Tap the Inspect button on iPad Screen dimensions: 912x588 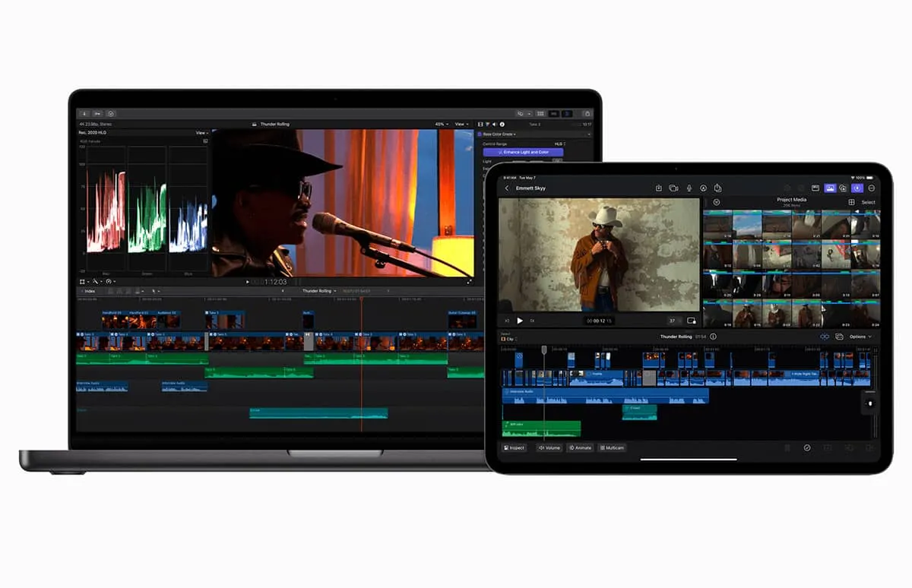pyautogui.click(x=515, y=447)
